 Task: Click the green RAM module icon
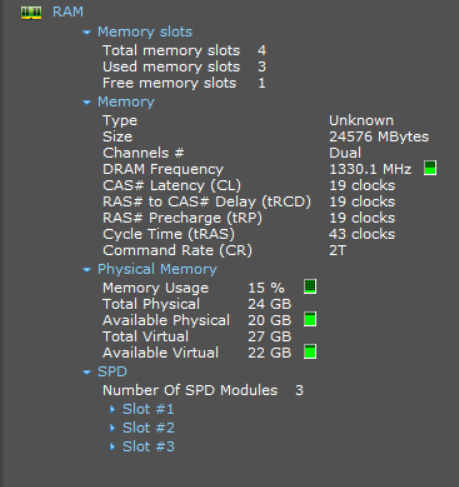pyautogui.click(x=31, y=13)
